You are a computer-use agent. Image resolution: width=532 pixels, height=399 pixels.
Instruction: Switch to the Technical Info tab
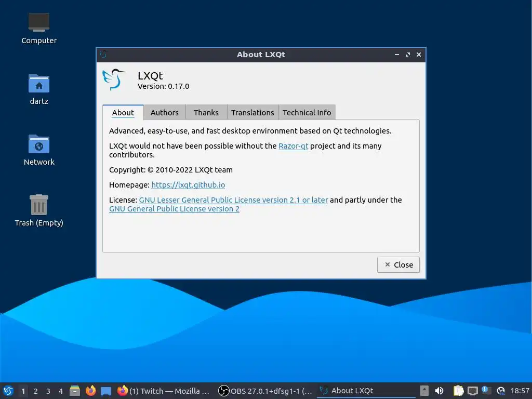click(307, 112)
